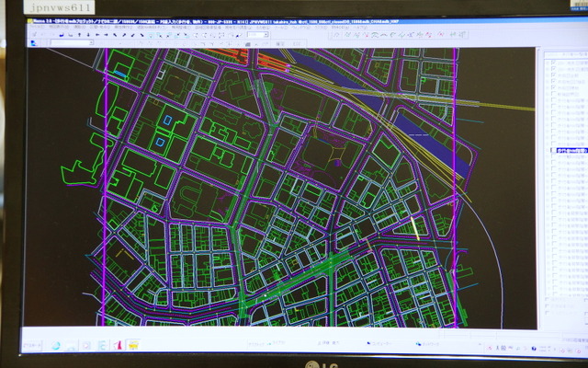Click the blue icon at the start of the second toolbar row
588x368 pixels.
click(x=33, y=43)
